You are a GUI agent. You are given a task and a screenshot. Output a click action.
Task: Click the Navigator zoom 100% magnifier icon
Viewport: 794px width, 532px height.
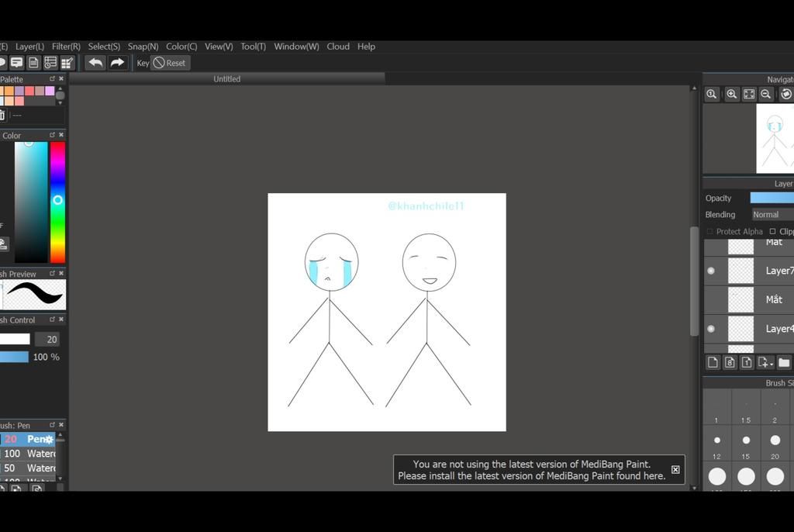[x=712, y=95]
